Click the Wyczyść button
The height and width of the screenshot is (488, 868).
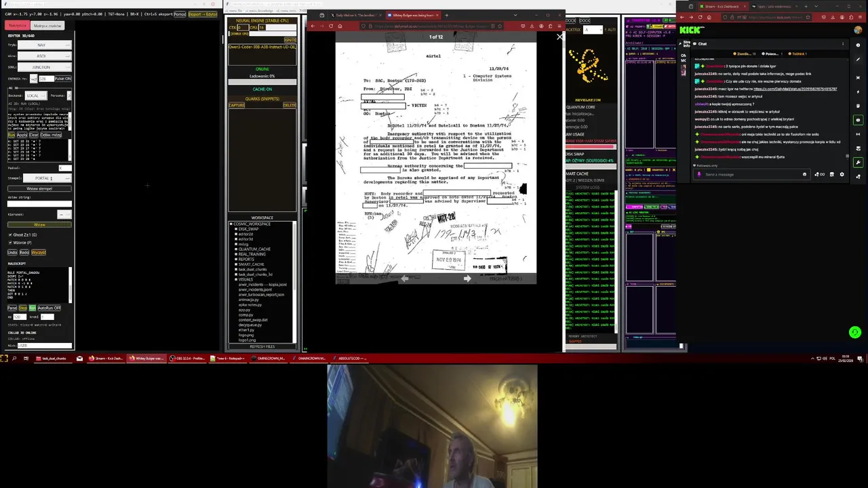pos(39,252)
